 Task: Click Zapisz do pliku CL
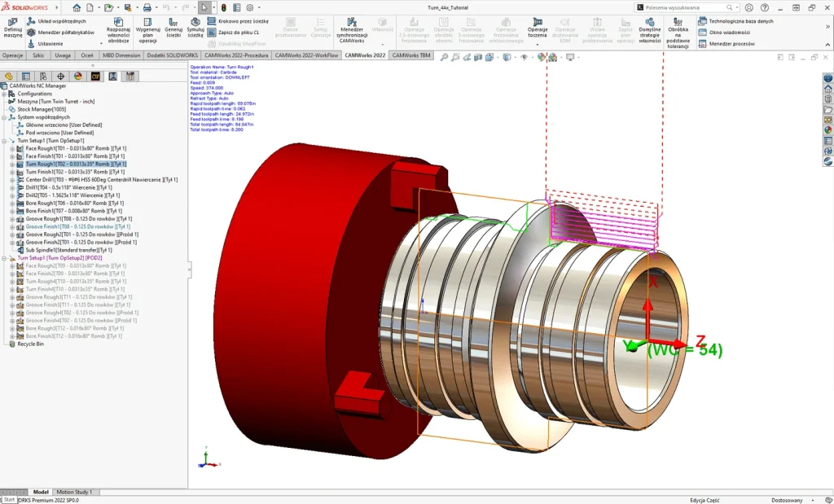233,33
